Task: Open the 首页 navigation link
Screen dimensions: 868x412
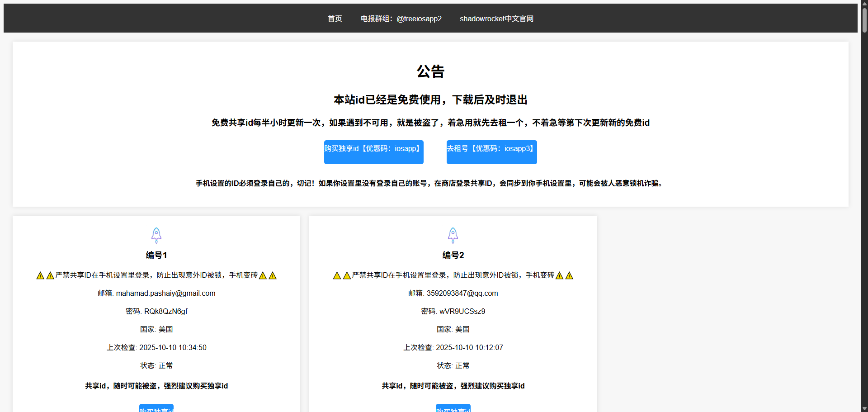Action: 335,19
